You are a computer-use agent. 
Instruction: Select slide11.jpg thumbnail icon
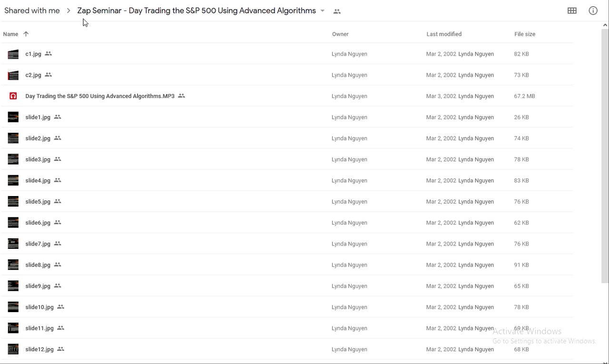13,328
